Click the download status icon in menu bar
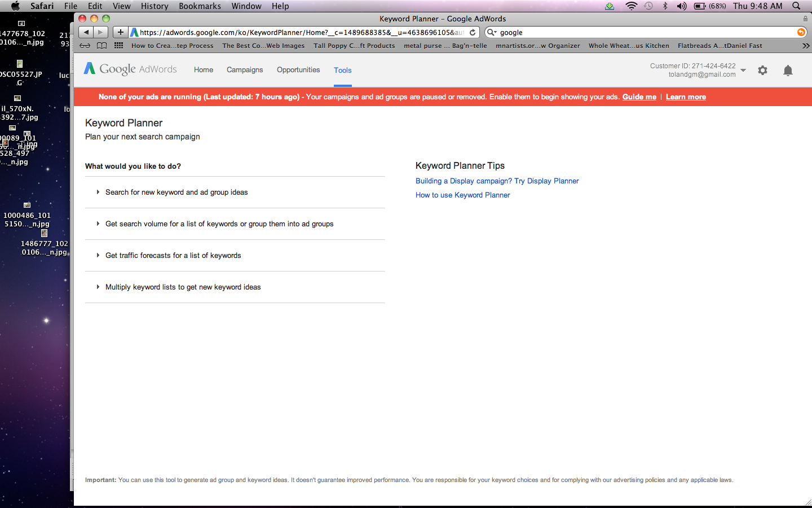Image resolution: width=812 pixels, height=508 pixels. click(610, 6)
